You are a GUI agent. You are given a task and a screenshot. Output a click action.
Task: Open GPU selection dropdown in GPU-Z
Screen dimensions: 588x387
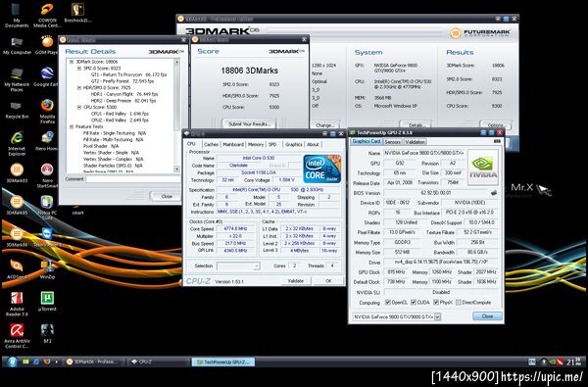[437, 316]
